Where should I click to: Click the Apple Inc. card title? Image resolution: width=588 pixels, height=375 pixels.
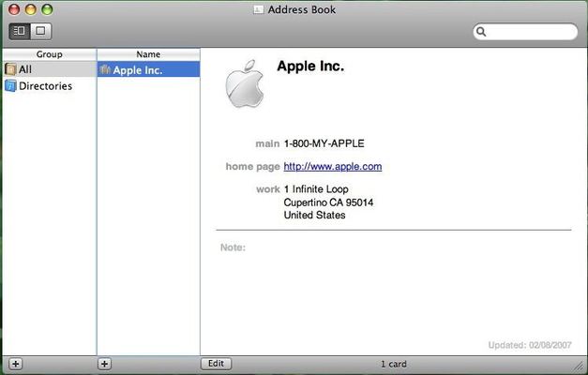310,66
